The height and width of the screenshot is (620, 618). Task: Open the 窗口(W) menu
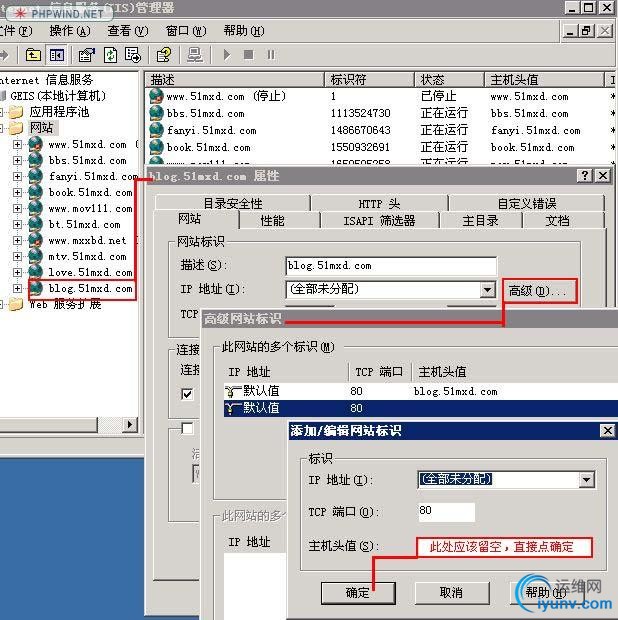tap(186, 31)
